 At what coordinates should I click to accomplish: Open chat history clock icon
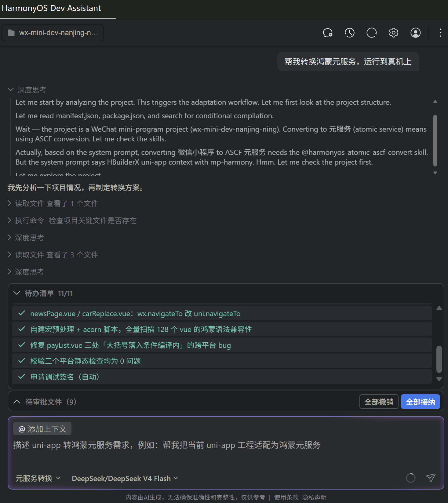pos(350,33)
